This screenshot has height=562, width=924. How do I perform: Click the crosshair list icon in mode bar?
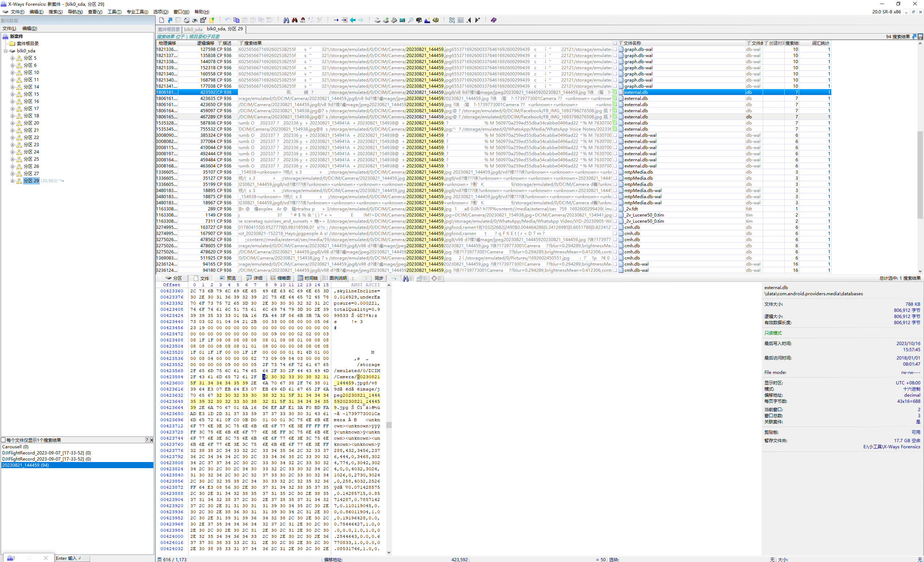point(437,278)
